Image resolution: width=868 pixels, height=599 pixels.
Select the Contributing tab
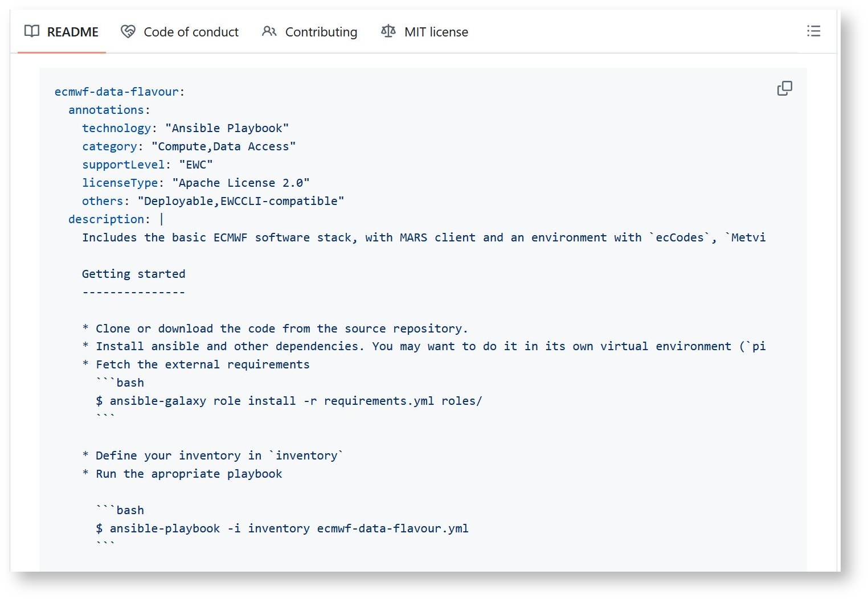pos(321,32)
